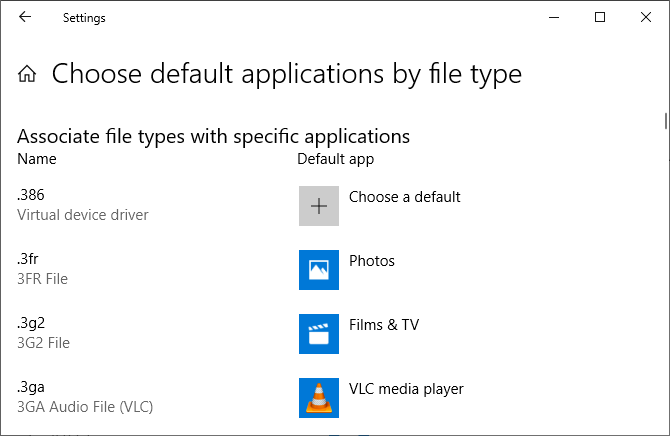Select the .386 file type row
Image resolution: width=670 pixels, height=436 pixels.
click(x=31, y=196)
